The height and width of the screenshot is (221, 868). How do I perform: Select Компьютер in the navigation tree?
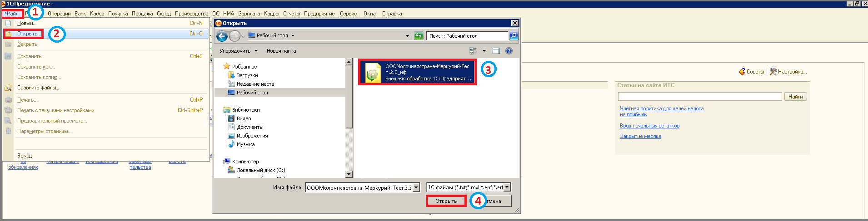245,162
